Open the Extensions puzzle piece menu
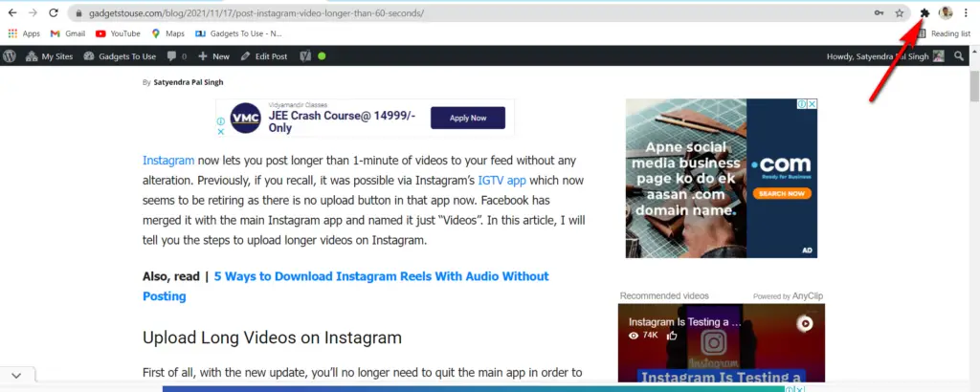The width and height of the screenshot is (980, 392). (x=925, y=12)
